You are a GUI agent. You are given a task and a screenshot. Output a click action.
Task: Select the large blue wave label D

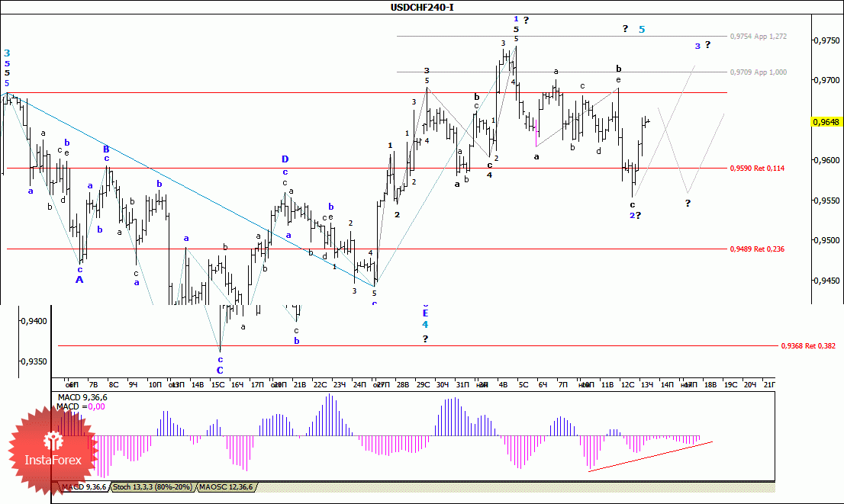point(285,159)
